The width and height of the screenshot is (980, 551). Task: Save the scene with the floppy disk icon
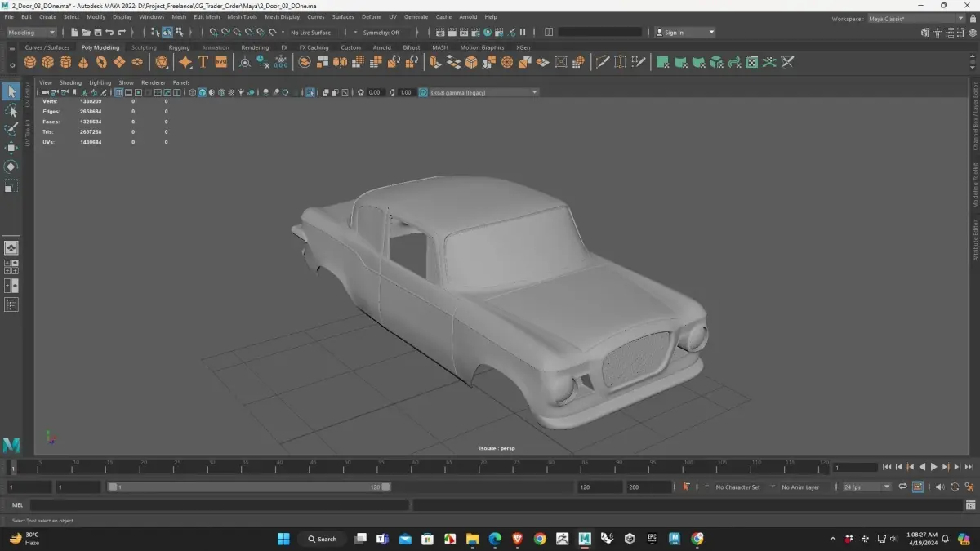click(98, 33)
